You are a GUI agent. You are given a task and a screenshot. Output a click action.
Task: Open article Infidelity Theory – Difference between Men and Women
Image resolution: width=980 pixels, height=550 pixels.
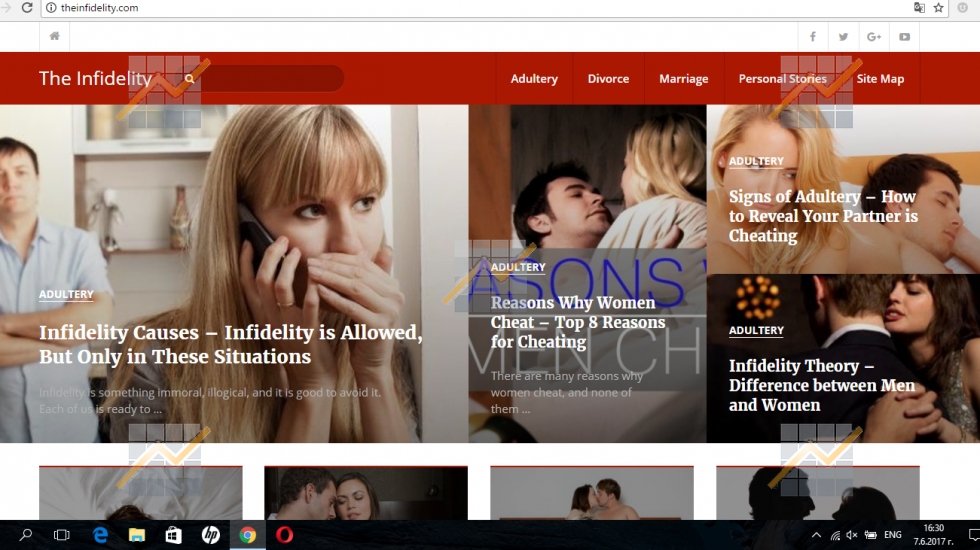click(x=821, y=386)
